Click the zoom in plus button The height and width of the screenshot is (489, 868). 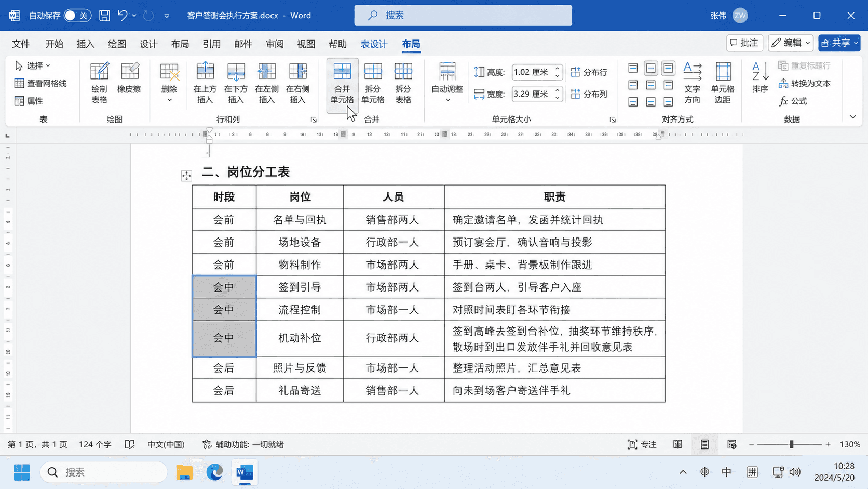click(x=828, y=444)
